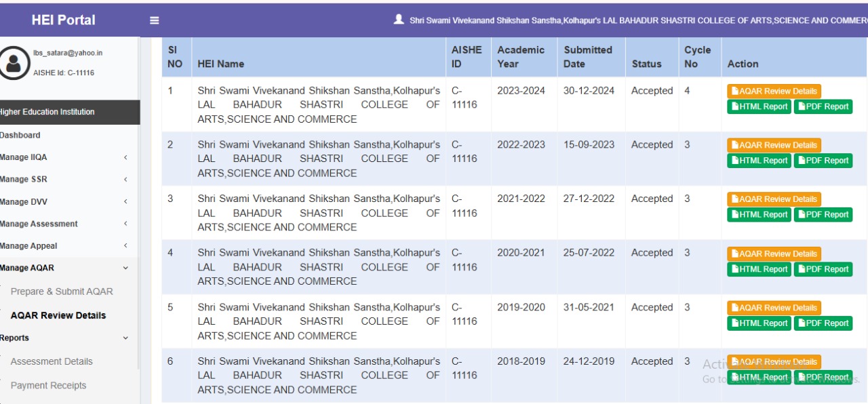Click the sidebar vertical scrollbar
This screenshot has height=404, width=868.
pos(138,203)
